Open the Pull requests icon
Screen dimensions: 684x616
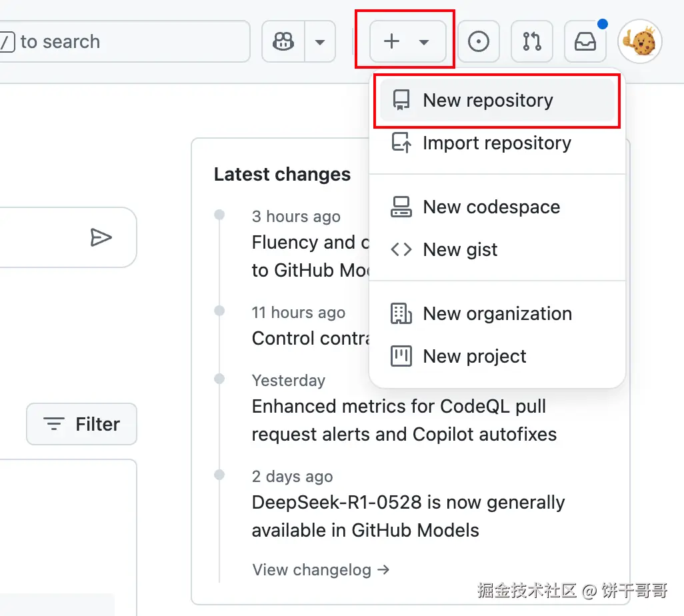(x=532, y=42)
